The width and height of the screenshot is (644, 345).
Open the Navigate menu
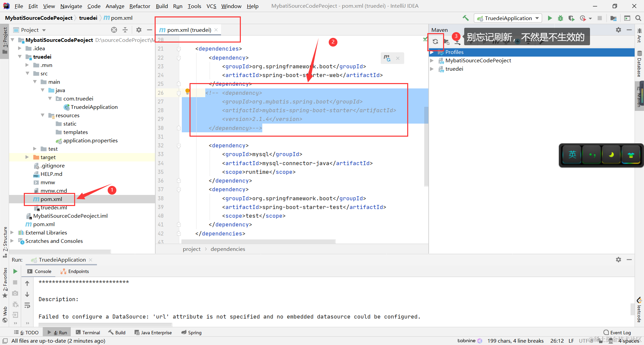(71, 6)
